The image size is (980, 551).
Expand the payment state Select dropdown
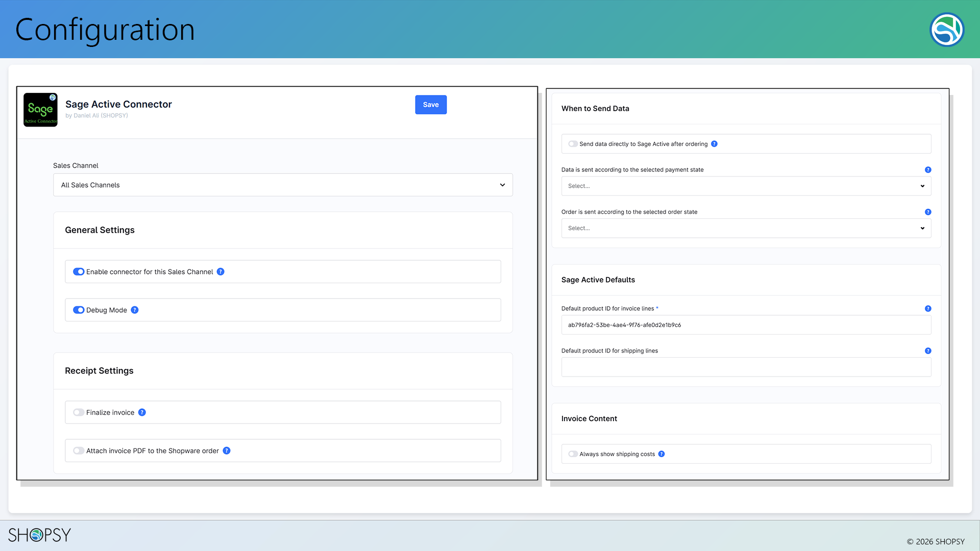(x=746, y=186)
